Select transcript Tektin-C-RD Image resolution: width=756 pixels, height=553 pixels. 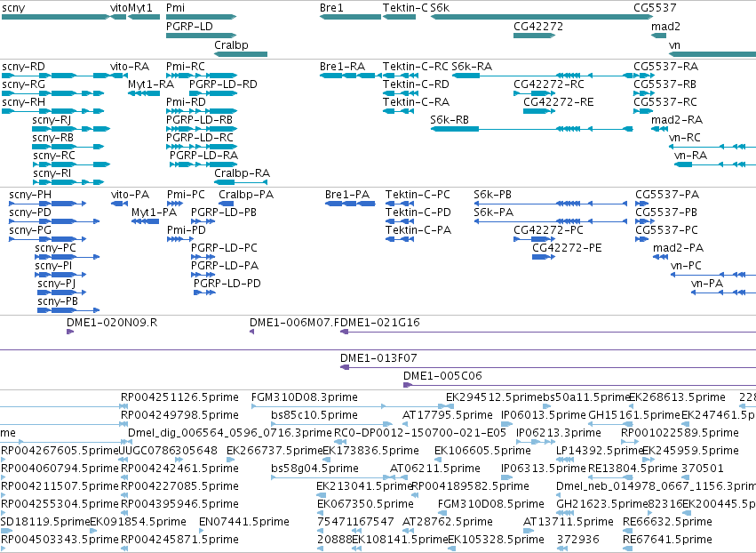[416, 84]
